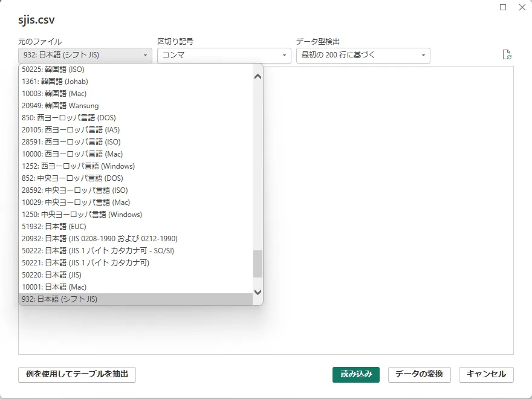Select 50221: 日本語 (JIS 1 バイト カタカナ可)
The width and height of the screenshot is (532, 399).
[135, 262]
